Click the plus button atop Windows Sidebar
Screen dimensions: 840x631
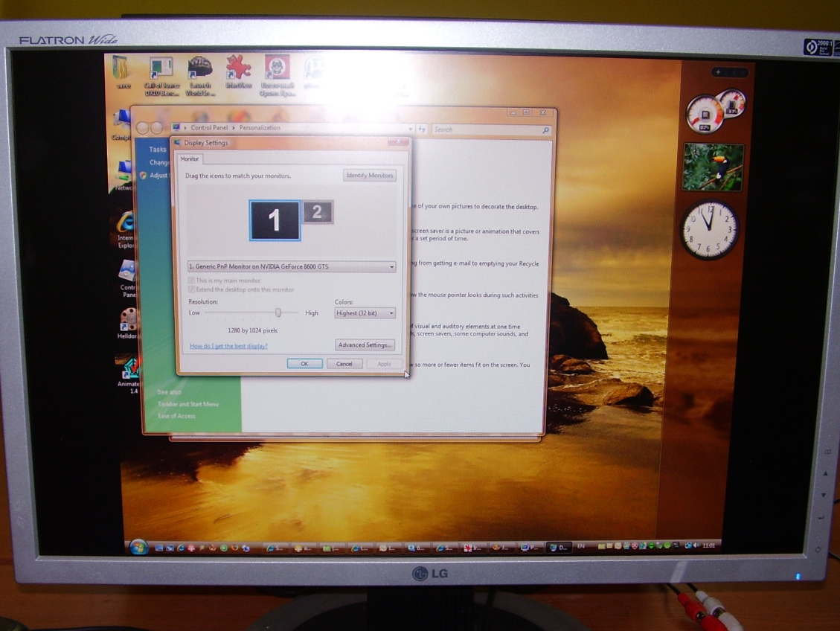(718, 71)
